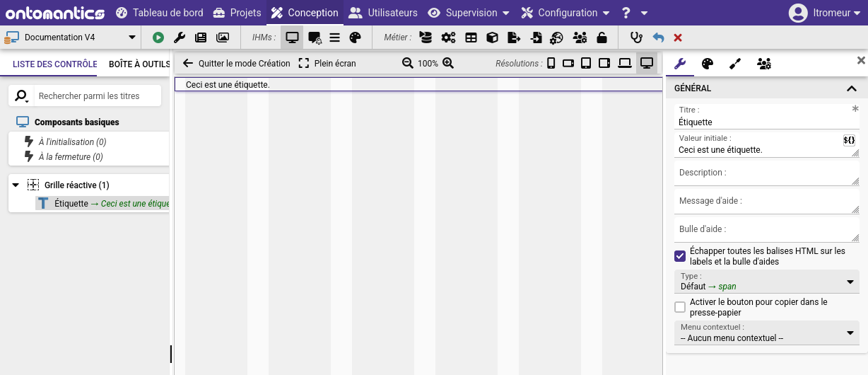Click the Métier open padlock icon

602,37
